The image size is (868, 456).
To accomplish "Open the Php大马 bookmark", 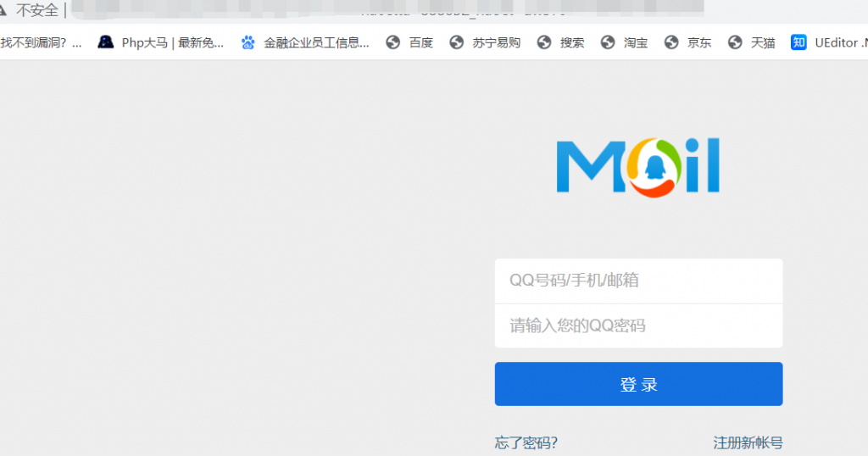I will pos(160,42).
